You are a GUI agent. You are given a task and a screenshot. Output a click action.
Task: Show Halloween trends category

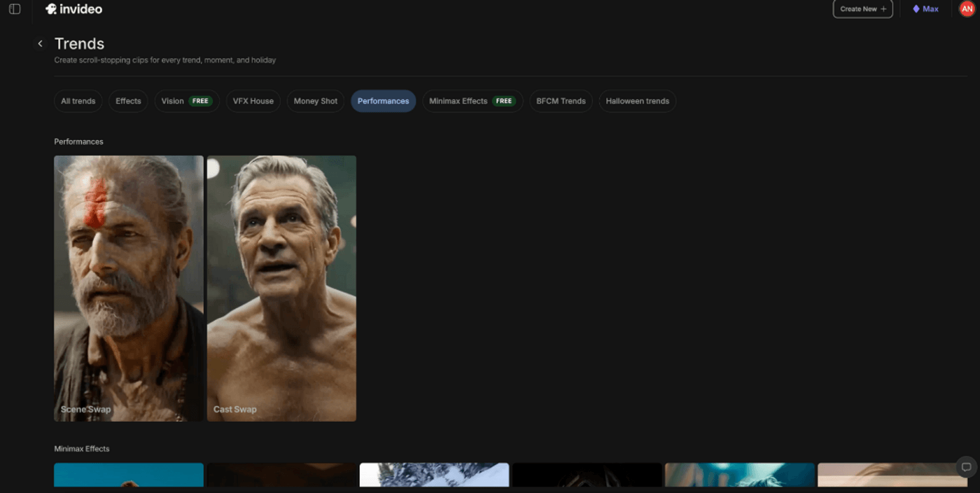coord(637,101)
